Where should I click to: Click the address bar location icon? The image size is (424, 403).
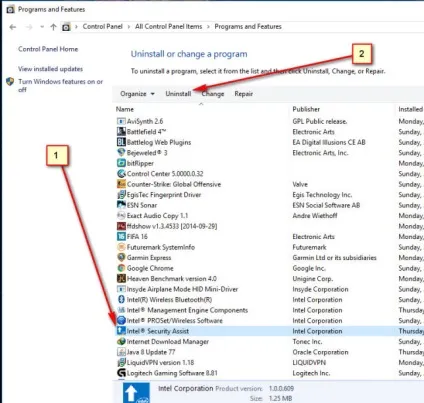tap(66, 27)
